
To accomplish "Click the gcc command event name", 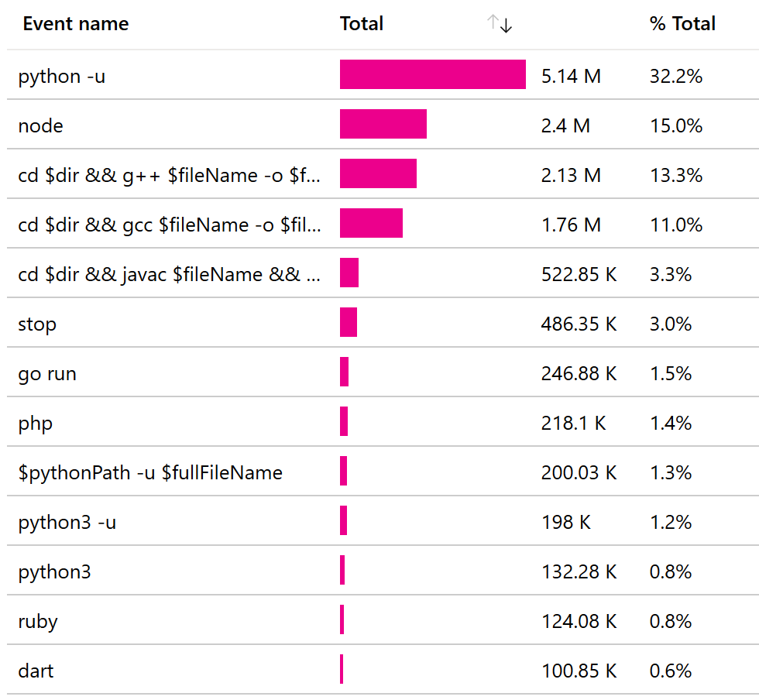I will (x=169, y=225).
